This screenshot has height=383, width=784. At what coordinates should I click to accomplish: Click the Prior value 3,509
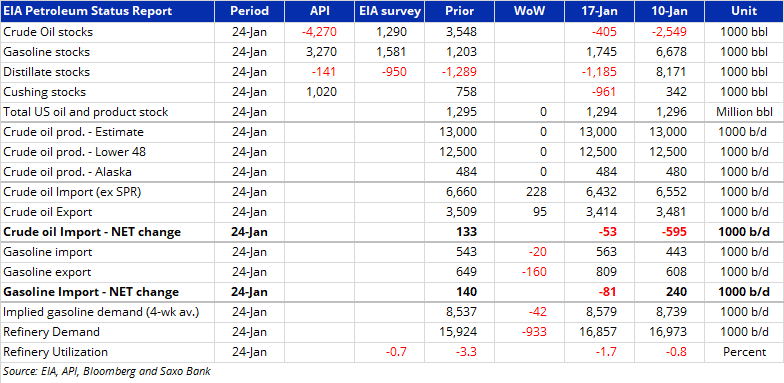(462, 212)
